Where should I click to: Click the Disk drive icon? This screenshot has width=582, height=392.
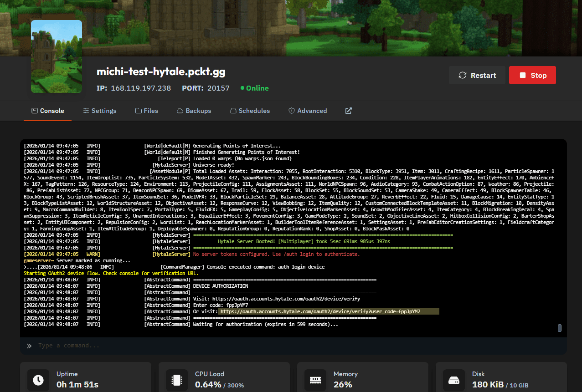(454, 380)
